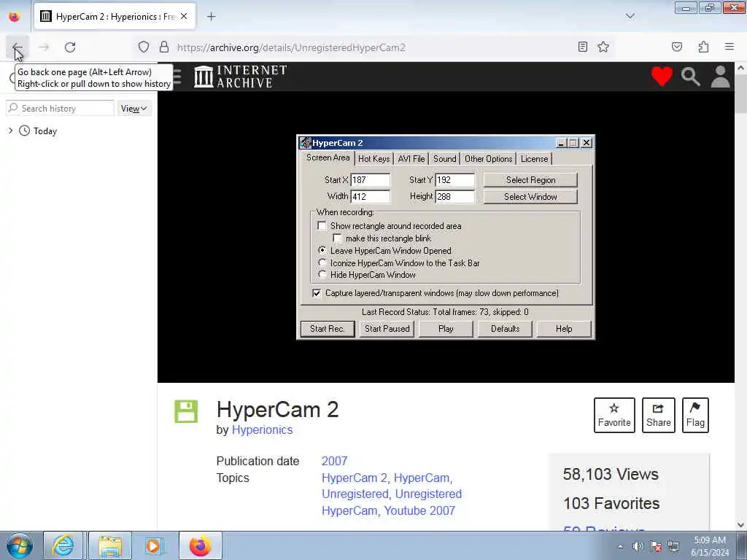Bookmark this page with the star icon
Image resolution: width=747 pixels, height=560 pixels.
click(x=603, y=47)
